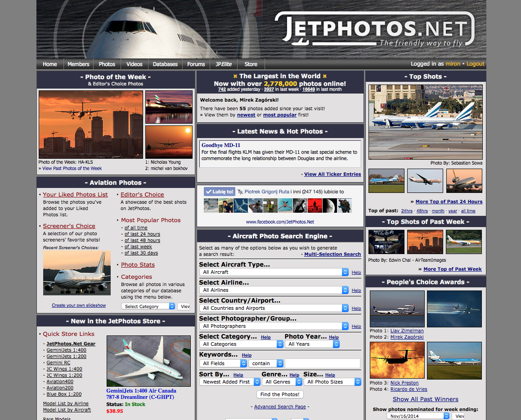View most popular photos of all time

[x=136, y=228]
